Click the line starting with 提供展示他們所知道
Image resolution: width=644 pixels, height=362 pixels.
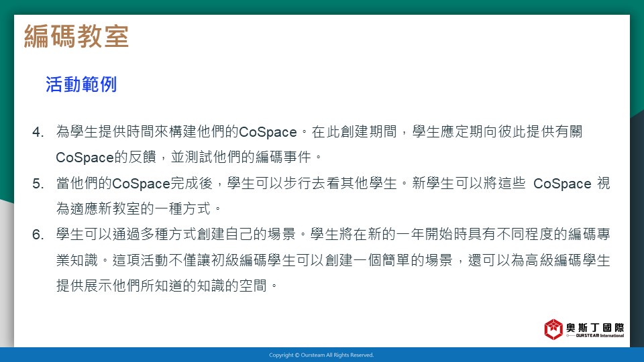click(x=168, y=286)
